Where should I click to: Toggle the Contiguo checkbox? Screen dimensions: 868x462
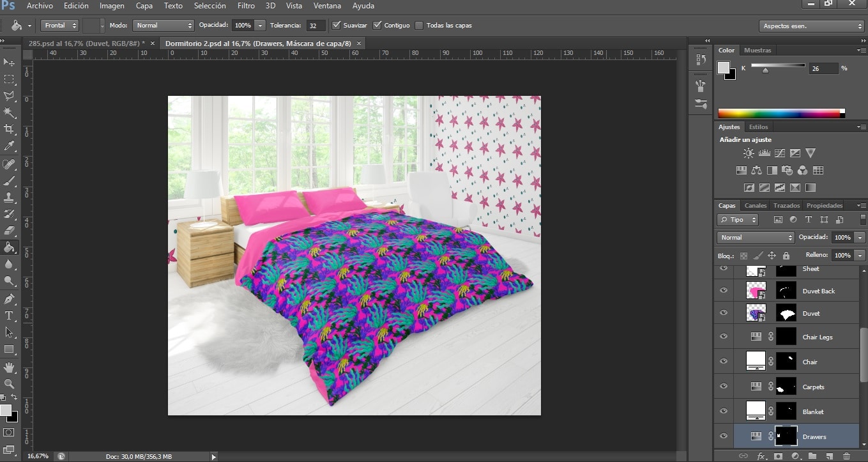coord(377,26)
